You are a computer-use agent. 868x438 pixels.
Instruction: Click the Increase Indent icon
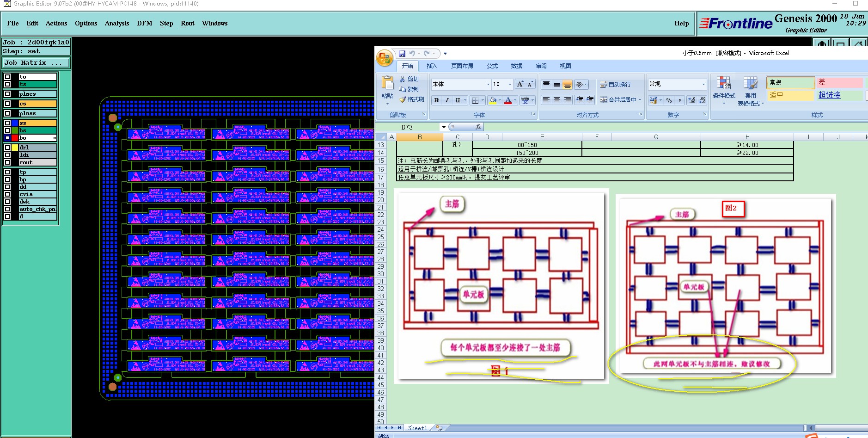pos(590,100)
